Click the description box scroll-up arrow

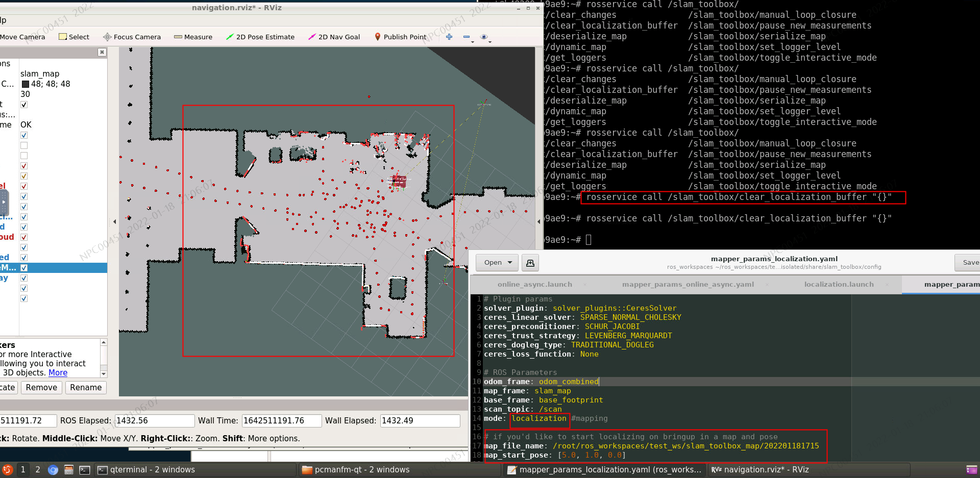tap(104, 342)
